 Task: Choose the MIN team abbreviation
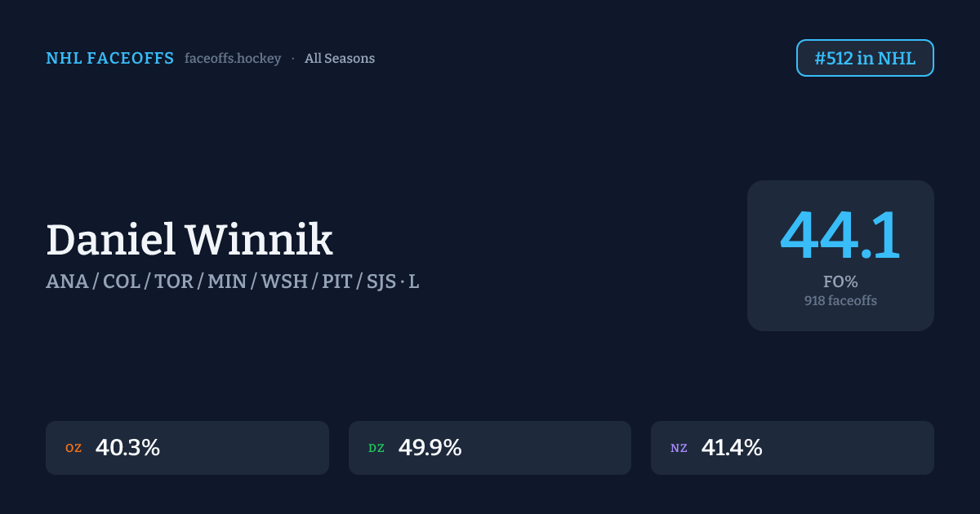point(227,282)
